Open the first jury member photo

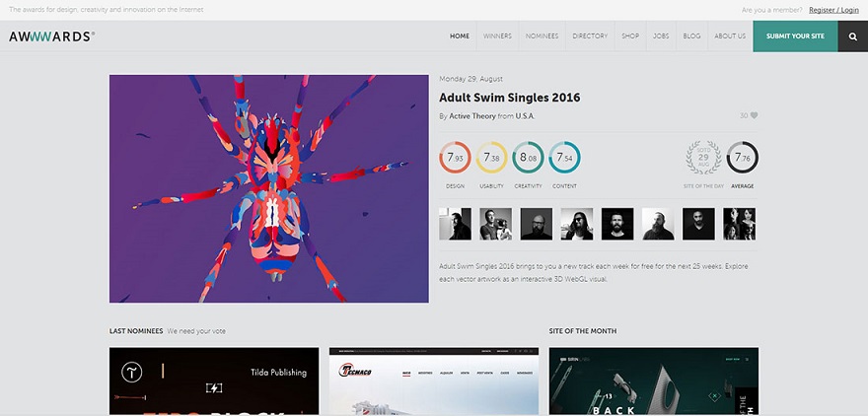tap(455, 224)
